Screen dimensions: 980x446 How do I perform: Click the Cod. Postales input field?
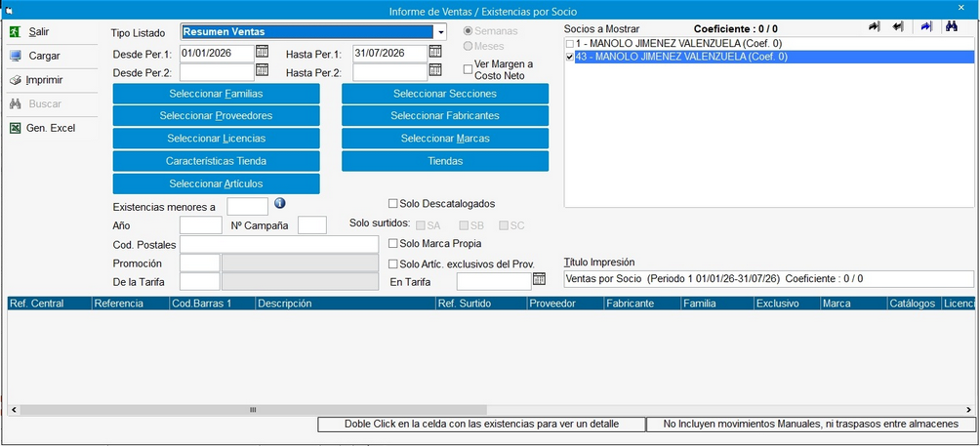point(279,244)
